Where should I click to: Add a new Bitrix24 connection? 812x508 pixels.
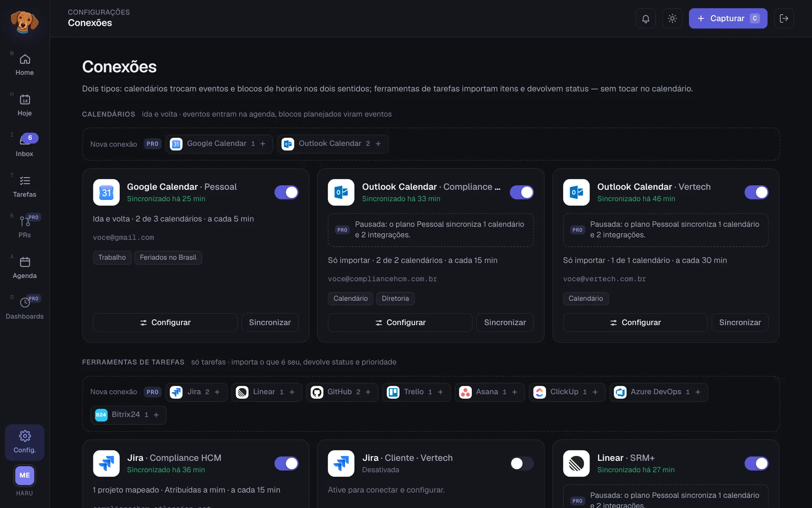pyautogui.click(x=129, y=415)
